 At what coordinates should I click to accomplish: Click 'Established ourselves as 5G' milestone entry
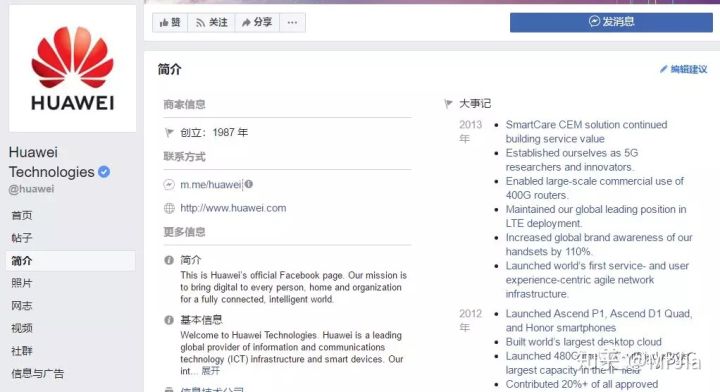572,160
